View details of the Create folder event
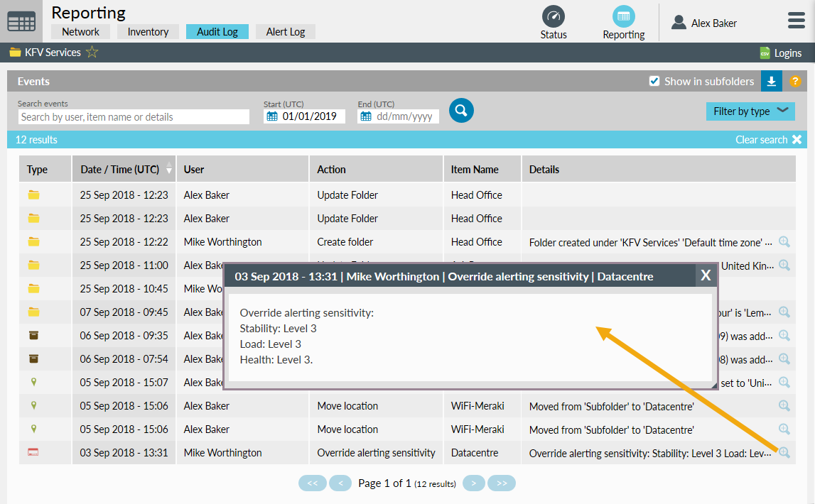 784,242
